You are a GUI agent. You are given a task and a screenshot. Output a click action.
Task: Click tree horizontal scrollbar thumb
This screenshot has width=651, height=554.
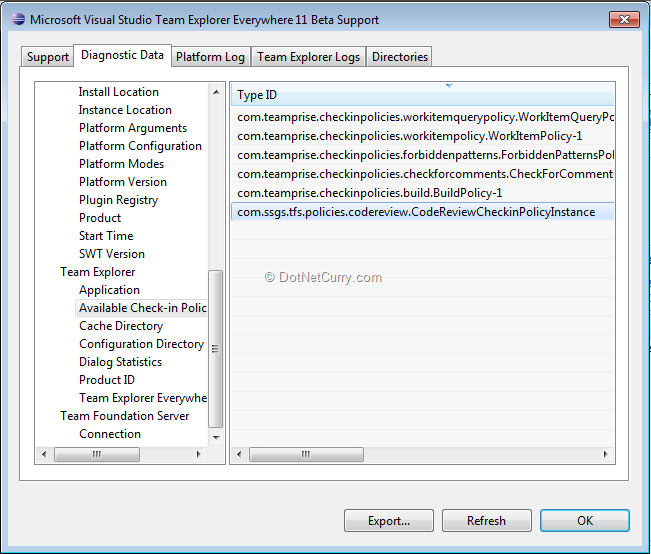click(97, 454)
